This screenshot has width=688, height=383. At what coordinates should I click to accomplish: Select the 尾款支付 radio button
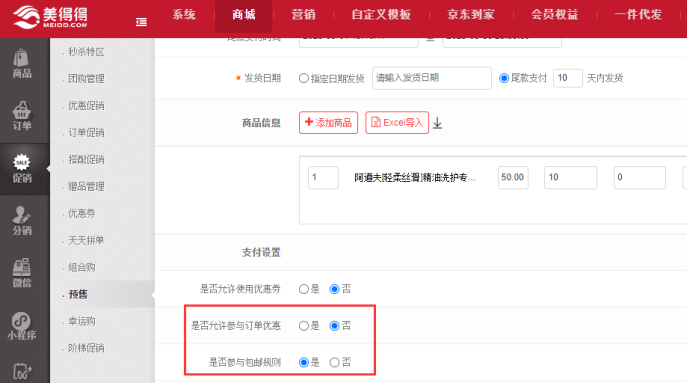[x=504, y=78]
